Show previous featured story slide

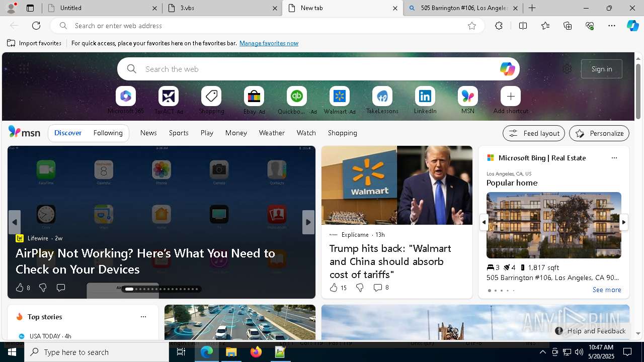[15, 222]
